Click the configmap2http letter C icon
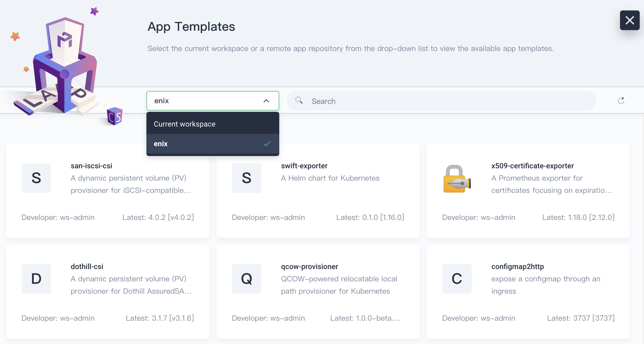This screenshot has width=644, height=344. (x=457, y=279)
